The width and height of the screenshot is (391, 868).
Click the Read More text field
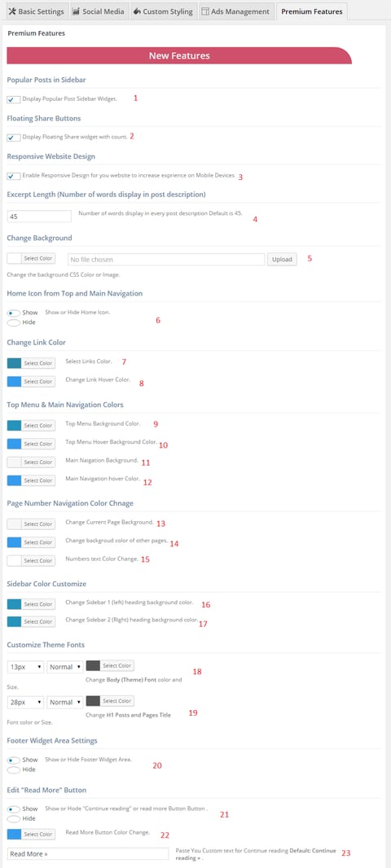[x=87, y=853]
